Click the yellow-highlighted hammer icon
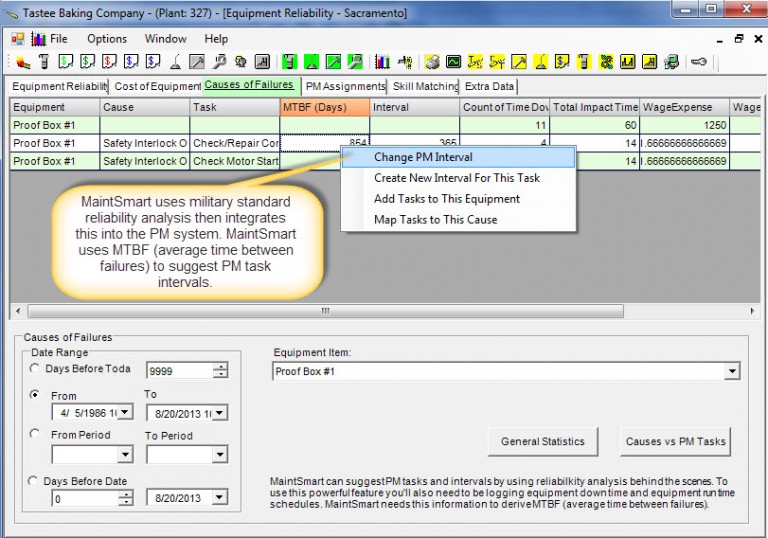 pyautogui.click(x=519, y=62)
